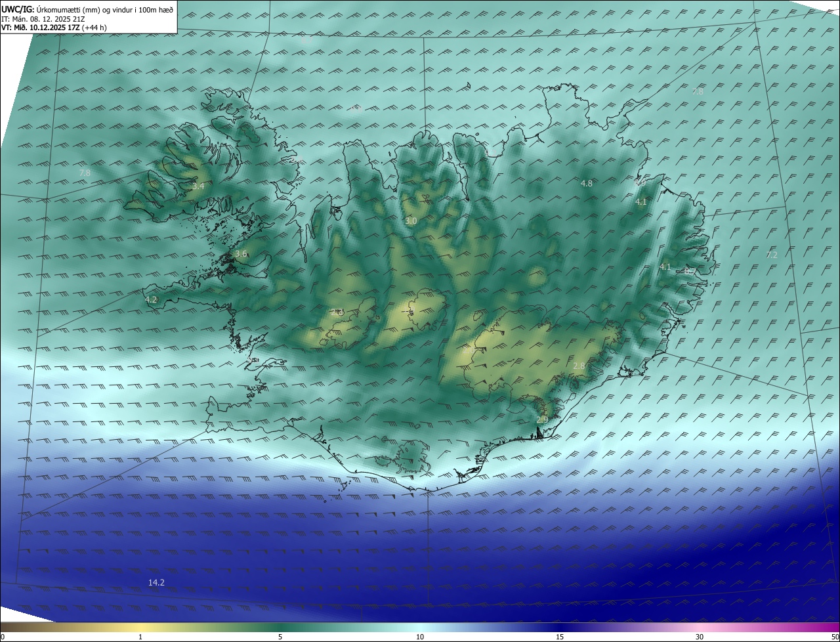The image size is (840, 642).
Task: Click the 4.1 value nearest the 4.8 label
Action: [641, 202]
